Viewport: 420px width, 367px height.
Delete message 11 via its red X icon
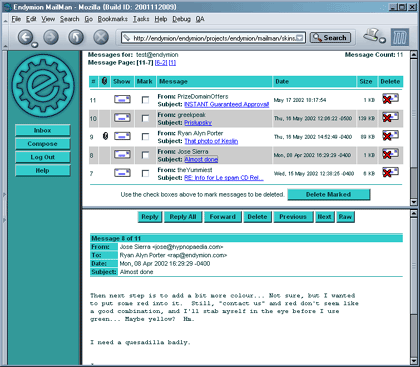[x=390, y=99]
